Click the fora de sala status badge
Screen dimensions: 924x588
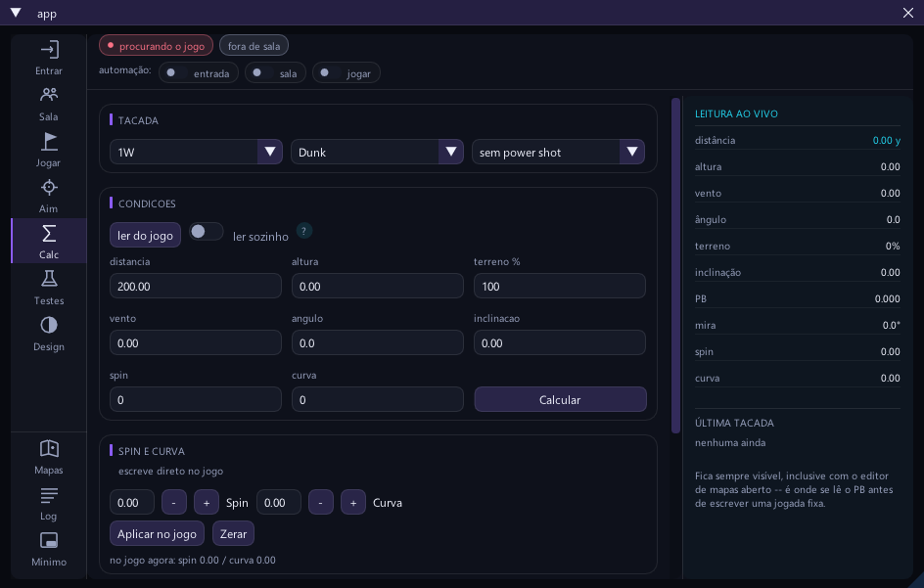click(254, 46)
